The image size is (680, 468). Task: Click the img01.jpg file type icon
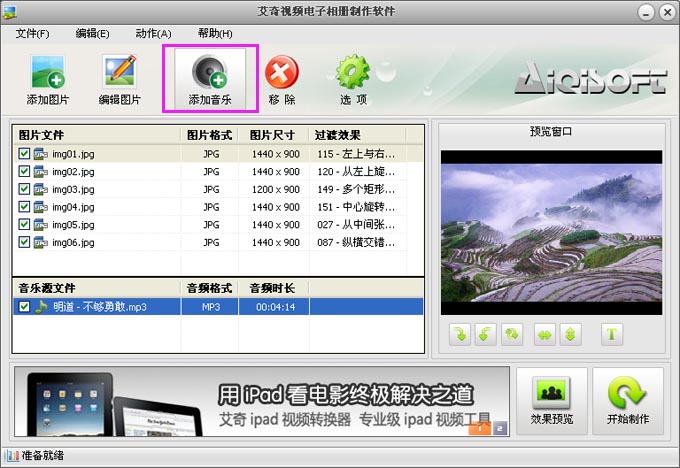[x=41, y=154]
